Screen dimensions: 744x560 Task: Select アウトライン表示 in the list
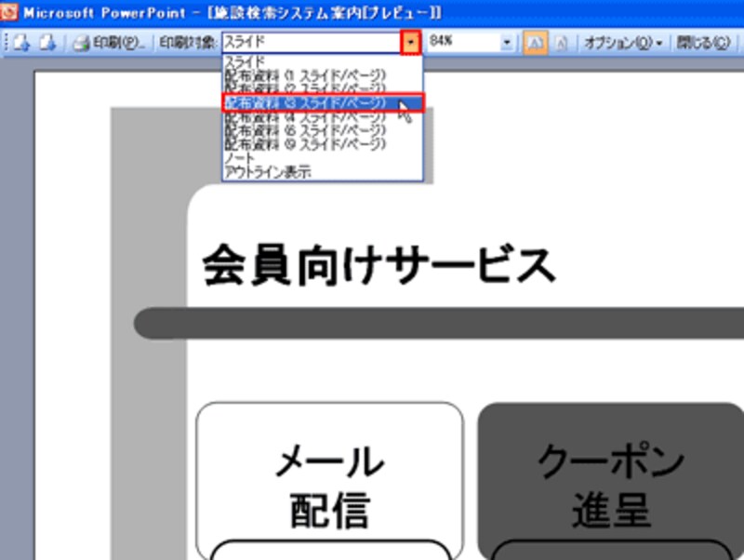322,172
